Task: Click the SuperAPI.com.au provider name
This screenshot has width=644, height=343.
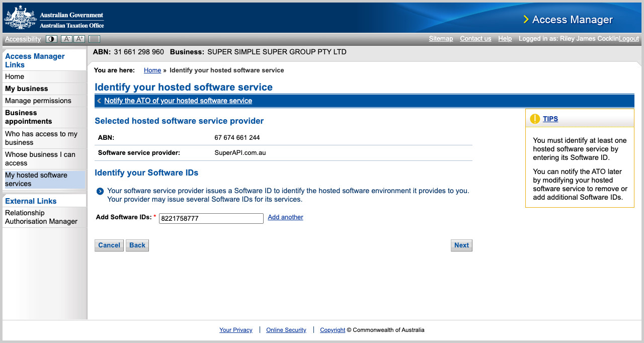Action: pyautogui.click(x=240, y=152)
